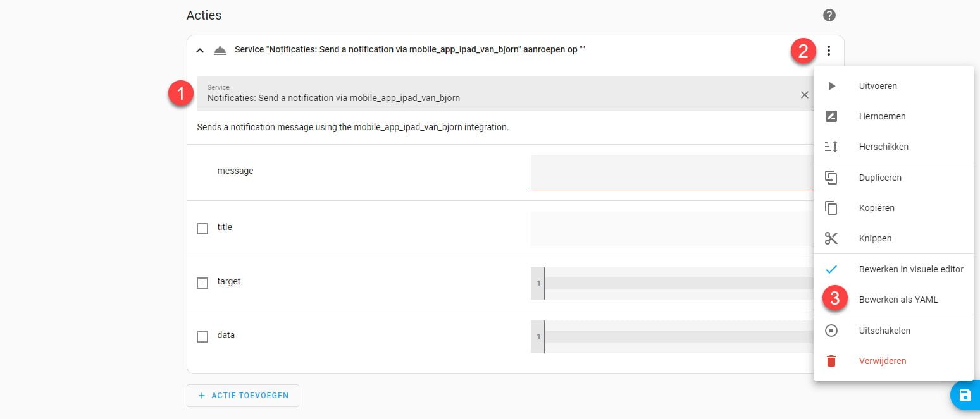This screenshot has width=980, height=419.
Task: Select Uitschakelen to disable the action
Action: (x=884, y=331)
